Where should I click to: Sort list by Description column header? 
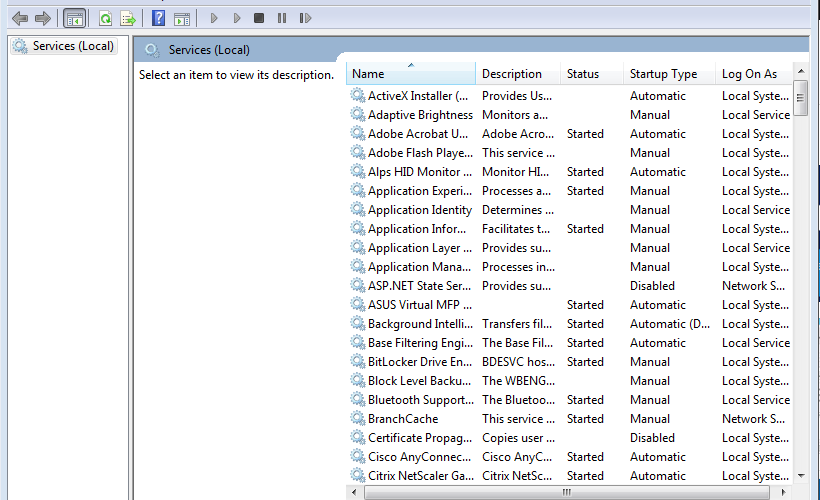(518, 74)
